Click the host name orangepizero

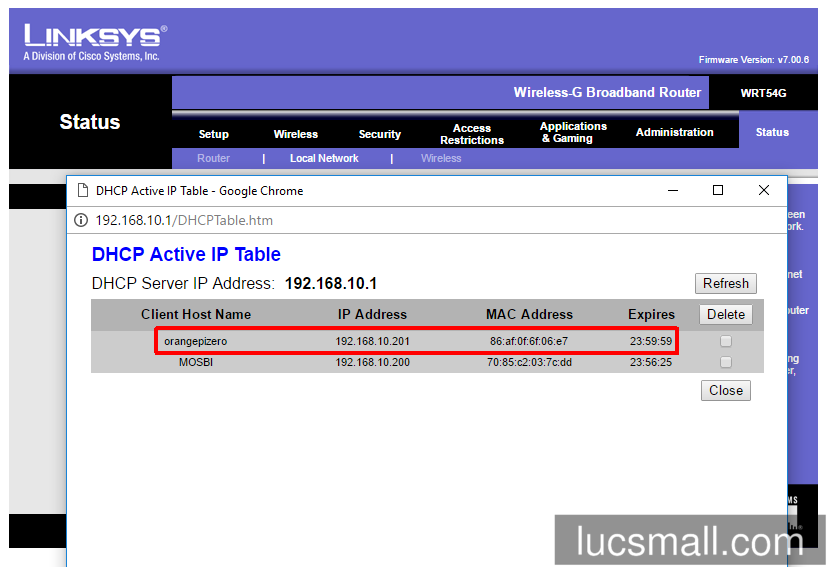tap(195, 342)
